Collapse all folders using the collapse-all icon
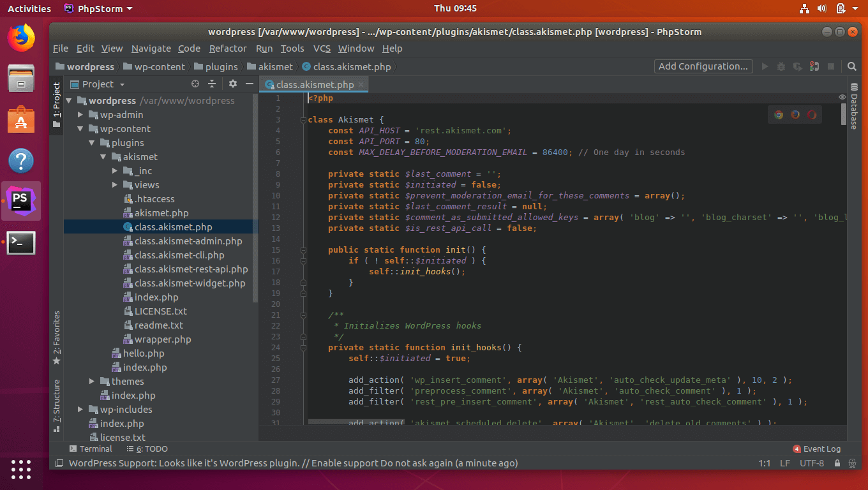The image size is (868, 490). click(x=211, y=84)
